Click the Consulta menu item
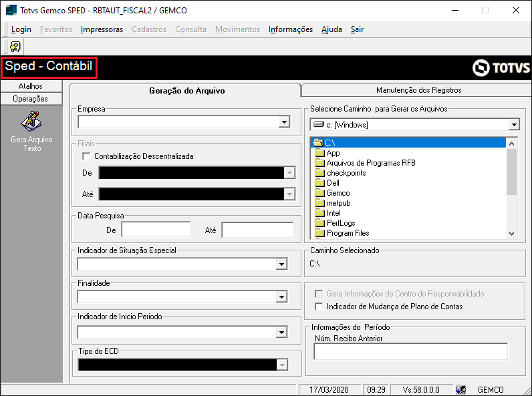 190,29
